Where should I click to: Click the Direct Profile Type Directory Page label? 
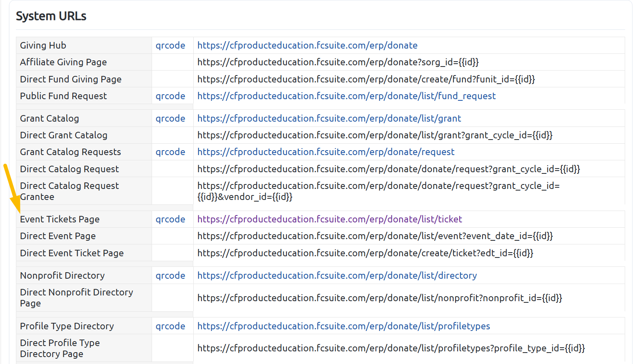(60, 348)
